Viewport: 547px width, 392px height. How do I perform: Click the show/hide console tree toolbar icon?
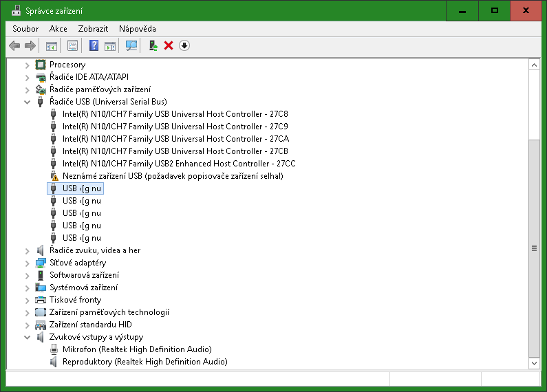click(x=52, y=45)
